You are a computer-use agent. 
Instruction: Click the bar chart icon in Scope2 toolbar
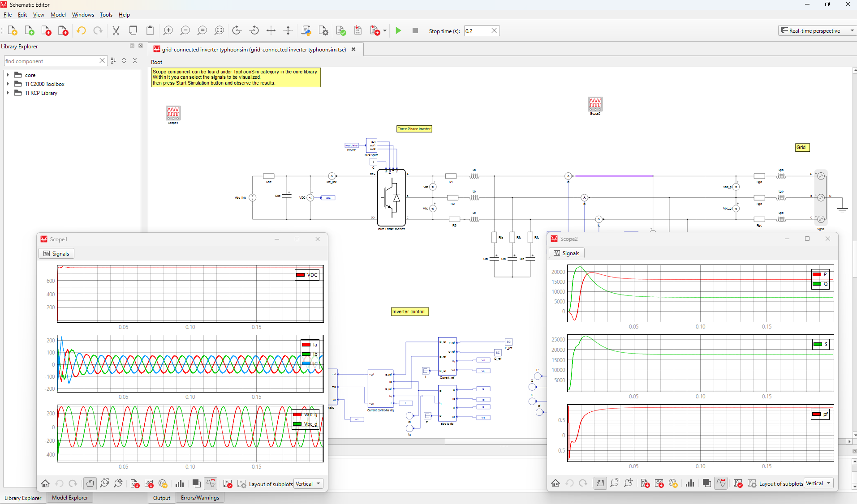tap(690, 483)
